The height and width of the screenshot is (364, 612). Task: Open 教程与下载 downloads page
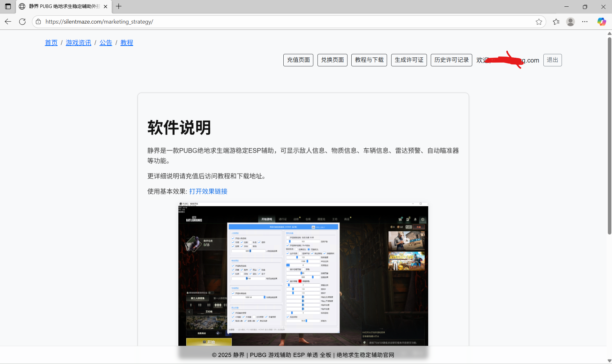[x=369, y=60]
